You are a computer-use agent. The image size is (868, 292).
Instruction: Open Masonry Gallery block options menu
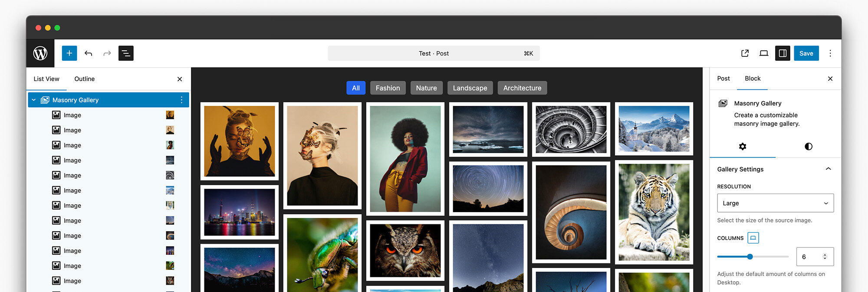(x=181, y=100)
